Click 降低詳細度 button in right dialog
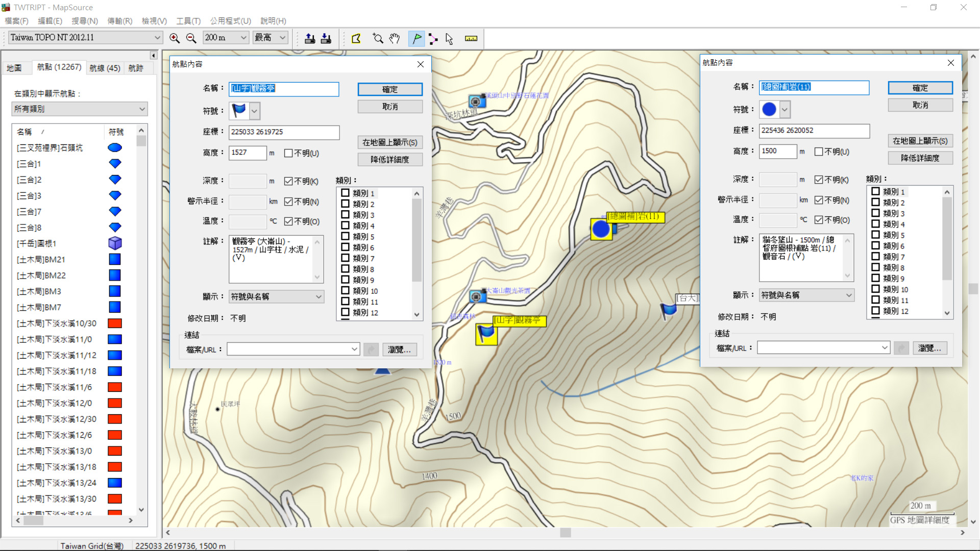The height and width of the screenshot is (551, 980). [920, 158]
